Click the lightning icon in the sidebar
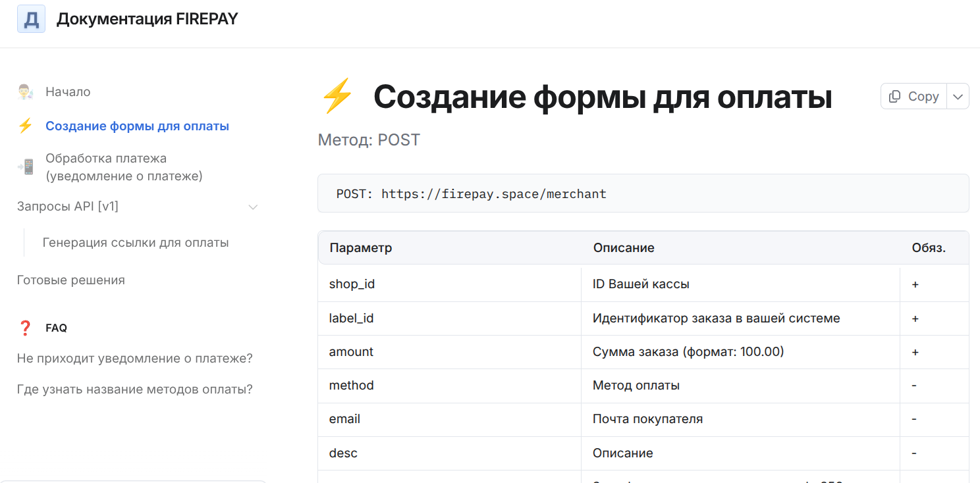 [26, 125]
